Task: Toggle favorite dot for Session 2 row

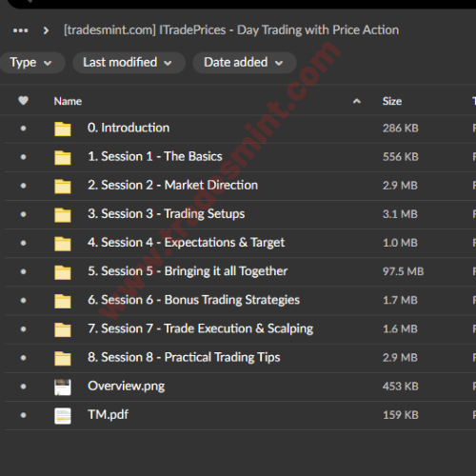Action: coord(23,186)
